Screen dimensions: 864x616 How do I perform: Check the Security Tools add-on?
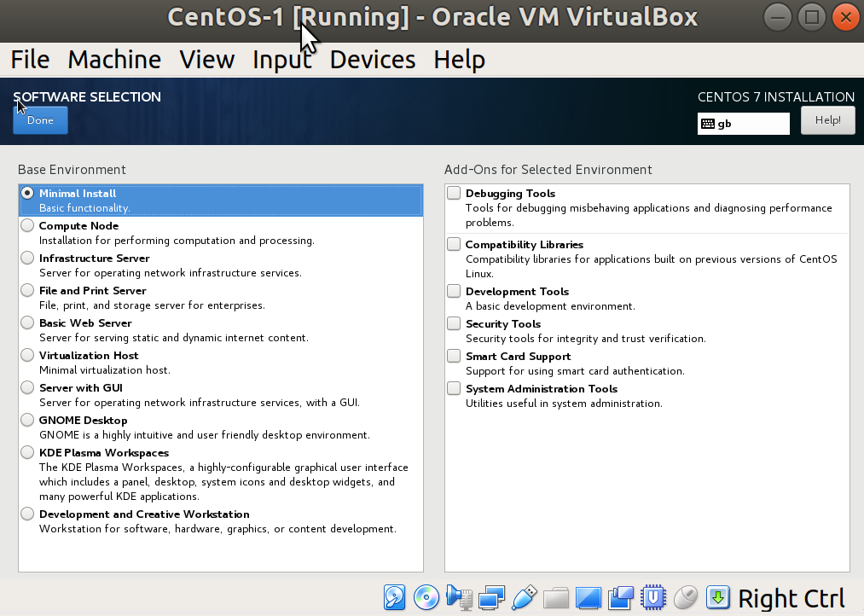coord(453,323)
